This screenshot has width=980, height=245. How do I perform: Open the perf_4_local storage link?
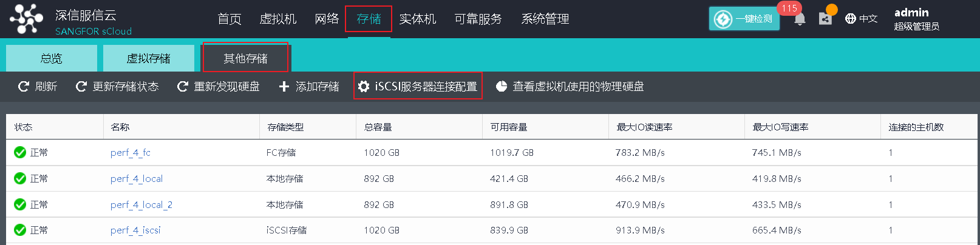137,178
